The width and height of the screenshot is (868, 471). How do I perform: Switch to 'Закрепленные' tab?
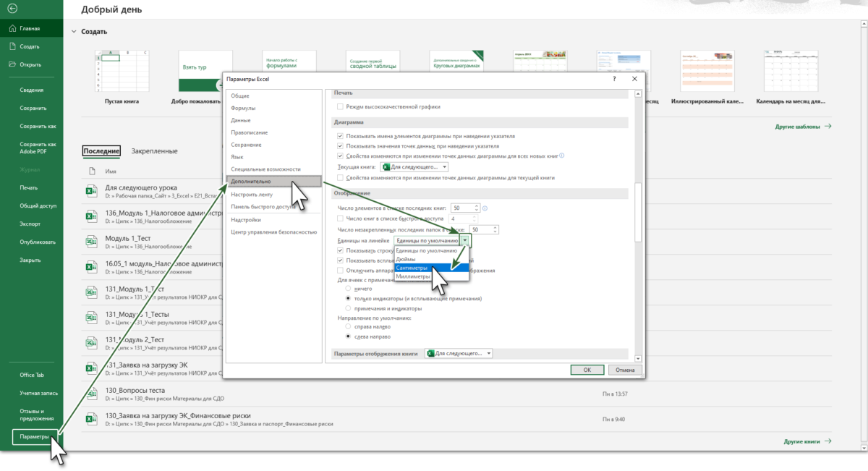point(154,151)
